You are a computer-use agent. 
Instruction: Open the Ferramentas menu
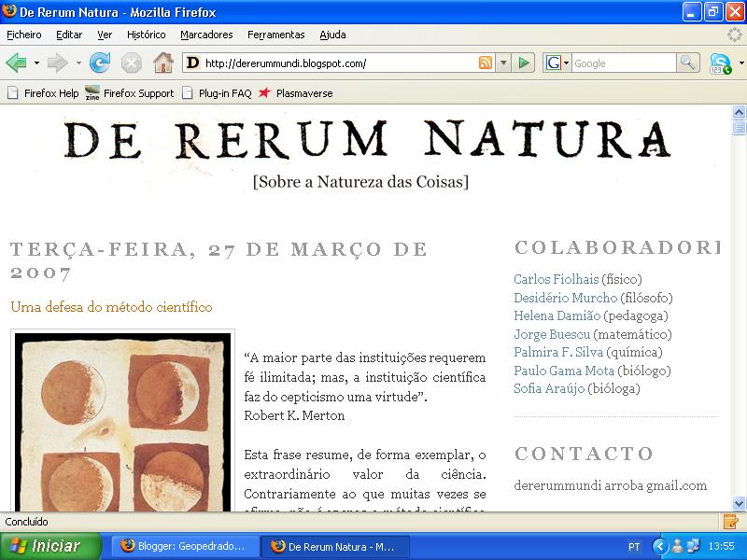click(275, 35)
